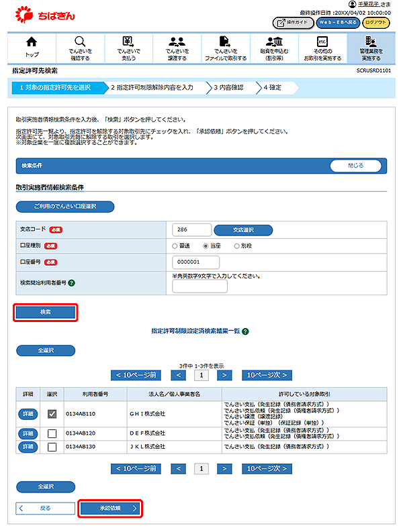Click user number 0134AB130
The image size is (403, 532).
pyautogui.click(x=81, y=447)
